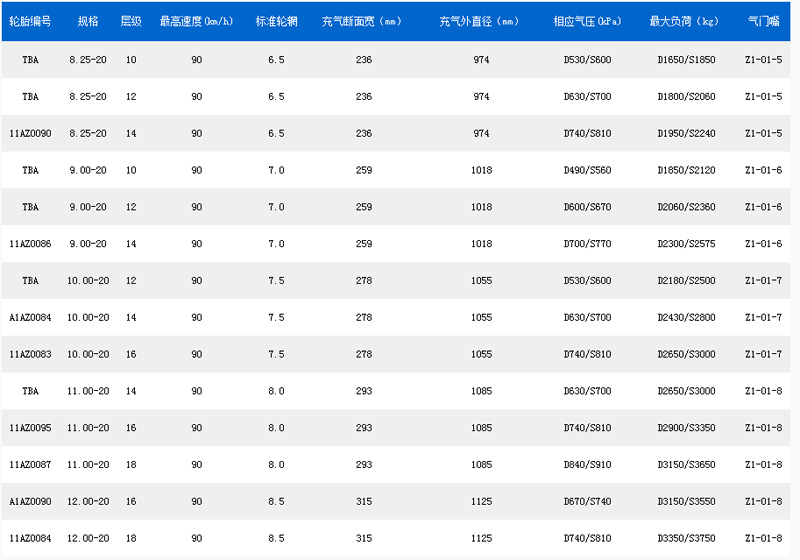Select tire number 11AZ0084
Image resolution: width=800 pixels, height=560 pixels.
coord(30,538)
